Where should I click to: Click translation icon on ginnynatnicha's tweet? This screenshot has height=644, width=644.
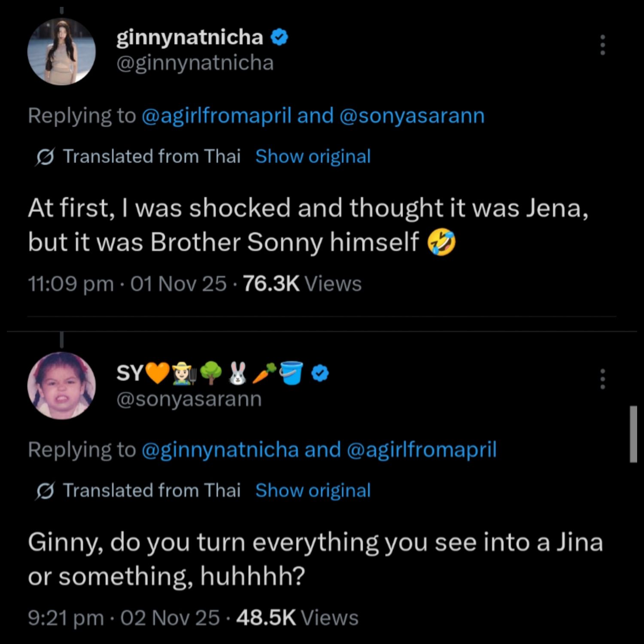(x=45, y=157)
